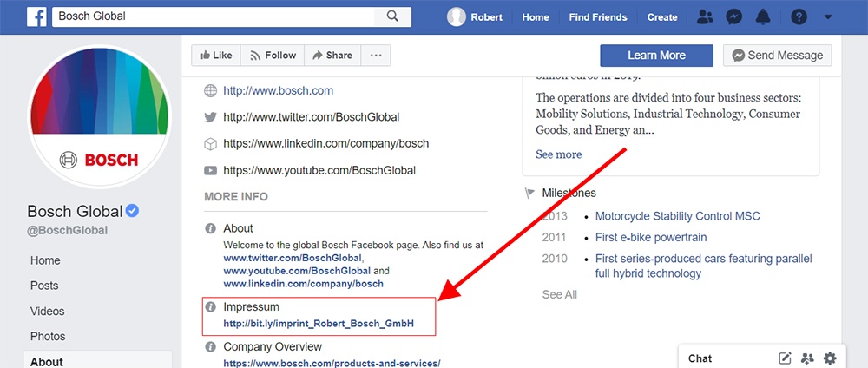Viewport: 868px width, 368px height.
Task: Click the LinkedIn cube icon
Action: tap(210, 144)
